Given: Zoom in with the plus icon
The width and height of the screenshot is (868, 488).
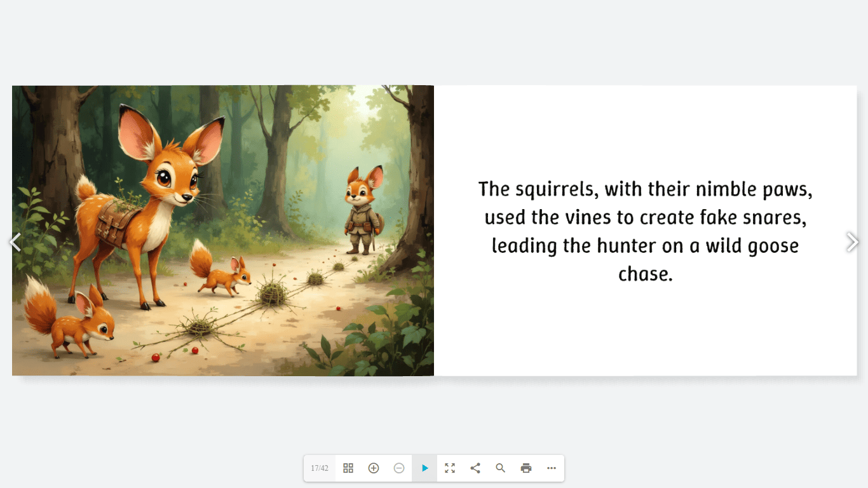Looking at the screenshot, I should point(374,468).
